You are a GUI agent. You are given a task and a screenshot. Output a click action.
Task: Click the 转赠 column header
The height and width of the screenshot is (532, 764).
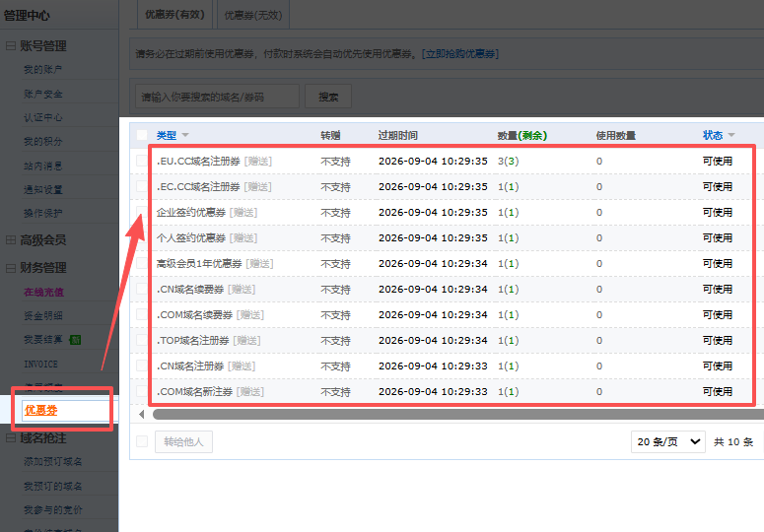pos(330,135)
